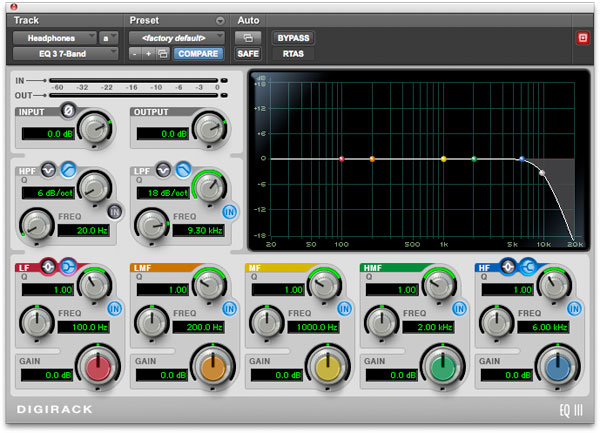Click the red target plug-in button
This screenshot has height=433, width=600.
pos(582,38)
